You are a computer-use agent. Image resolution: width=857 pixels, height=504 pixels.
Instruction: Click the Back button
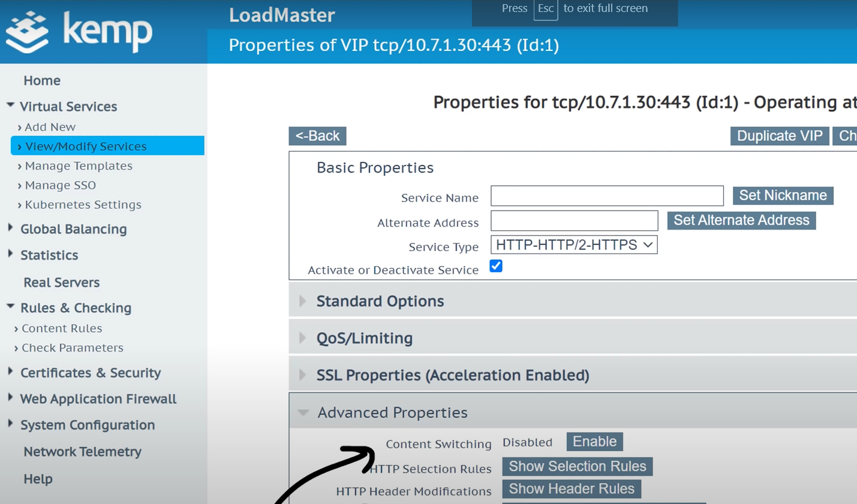[317, 136]
